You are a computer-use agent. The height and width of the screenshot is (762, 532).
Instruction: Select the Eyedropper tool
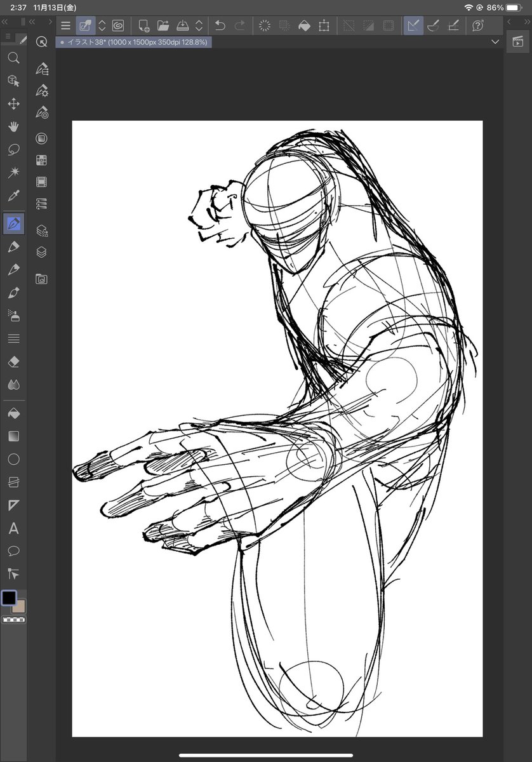13,195
